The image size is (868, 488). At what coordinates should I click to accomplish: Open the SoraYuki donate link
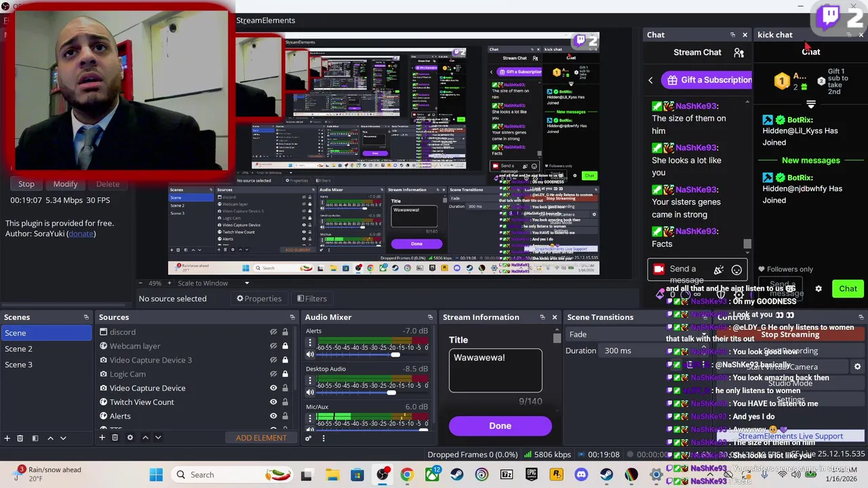coord(81,234)
